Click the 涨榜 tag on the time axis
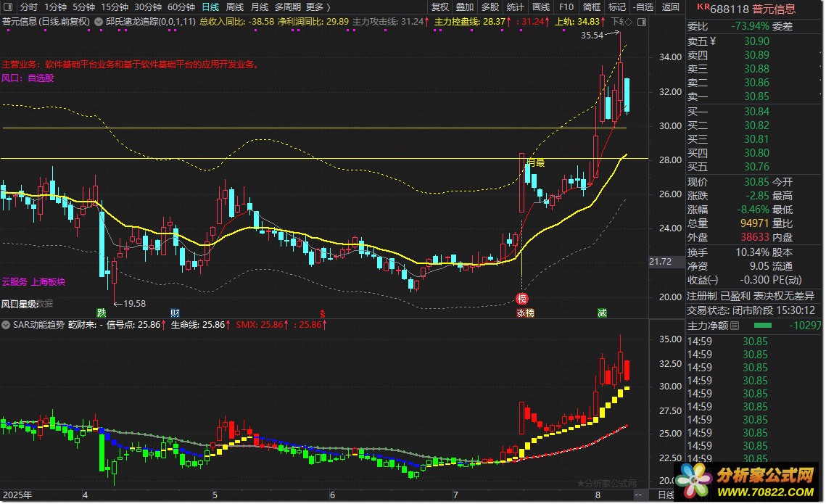The width and height of the screenshot is (826, 504). 525,313
